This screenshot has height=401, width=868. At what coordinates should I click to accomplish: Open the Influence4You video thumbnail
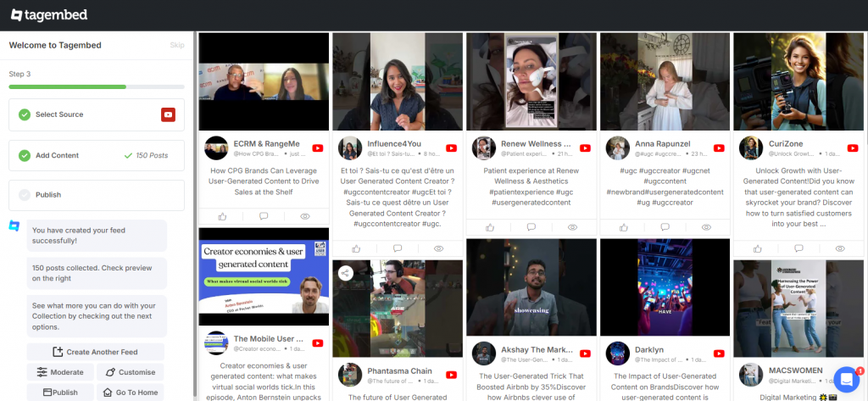398,81
